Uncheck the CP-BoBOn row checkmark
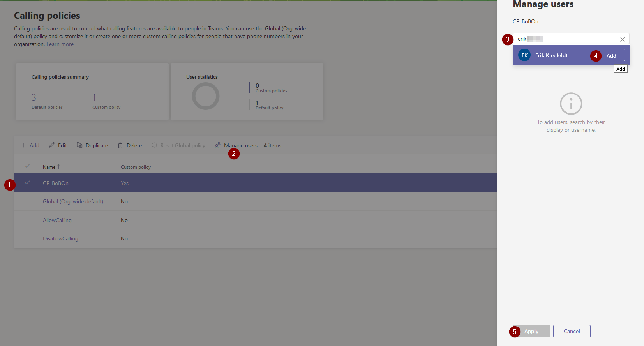Screen dimensions: 644x346 27,183
